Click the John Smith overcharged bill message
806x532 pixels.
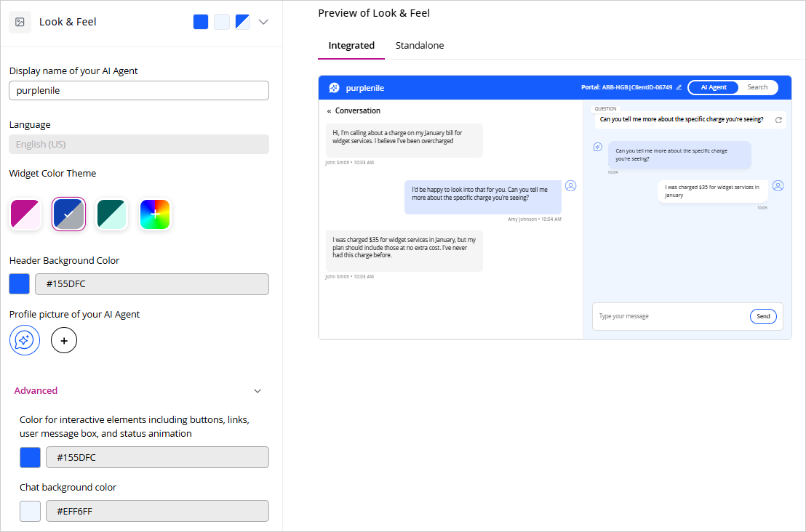(404, 140)
